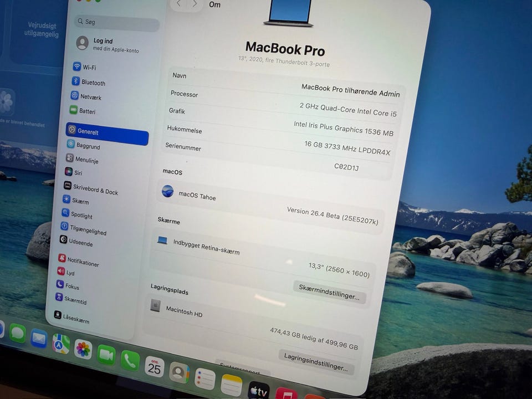Select Låseskærm in the sidebar
Viewport: 532px width, 399px height.
(x=71, y=317)
